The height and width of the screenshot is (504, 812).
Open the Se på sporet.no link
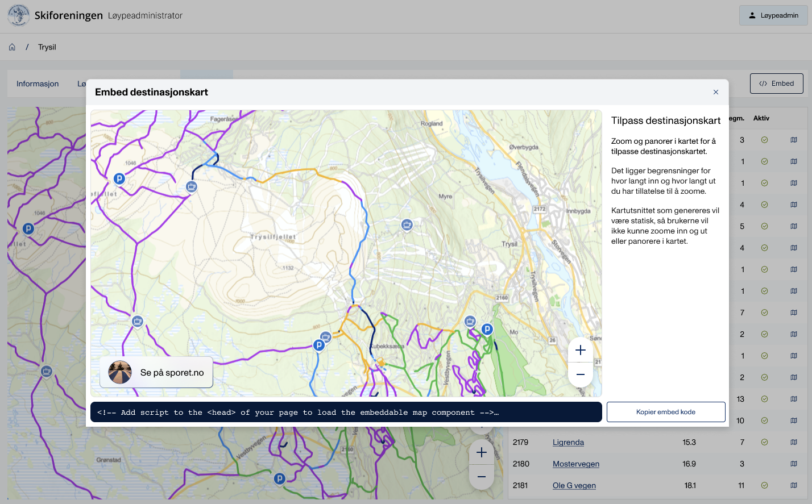[156, 373]
